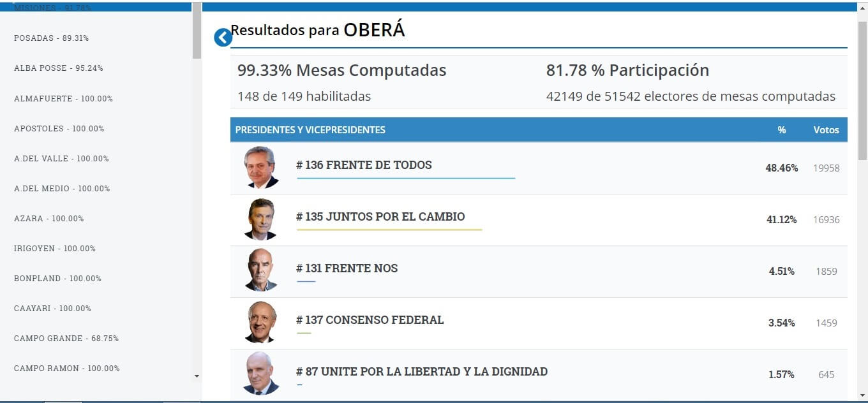The width and height of the screenshot is (868, 403).
Task: Click the sidebar list scrollbar thumb
Action: pyautogui.click(x=197, y=31)
